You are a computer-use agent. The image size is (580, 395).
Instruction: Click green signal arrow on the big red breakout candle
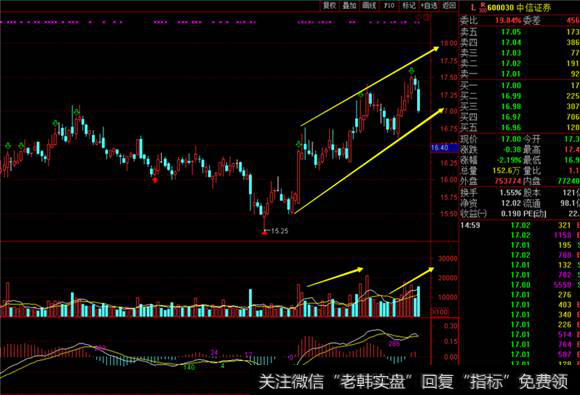click(x=299, y=144)
